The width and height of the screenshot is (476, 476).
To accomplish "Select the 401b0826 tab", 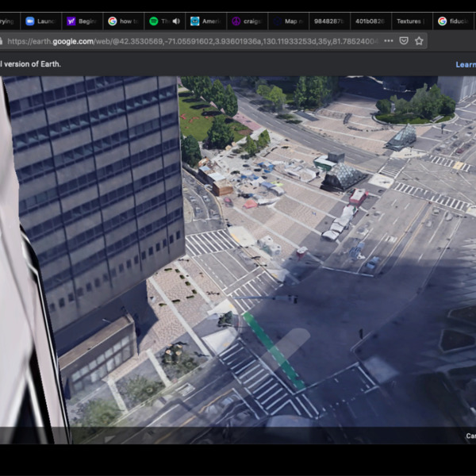I will [x=369, y=21].
